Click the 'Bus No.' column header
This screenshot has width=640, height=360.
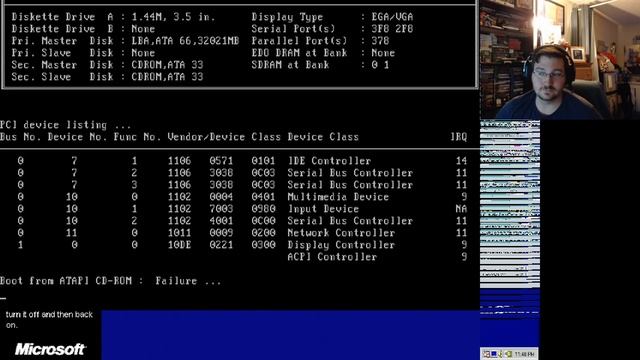20,137
